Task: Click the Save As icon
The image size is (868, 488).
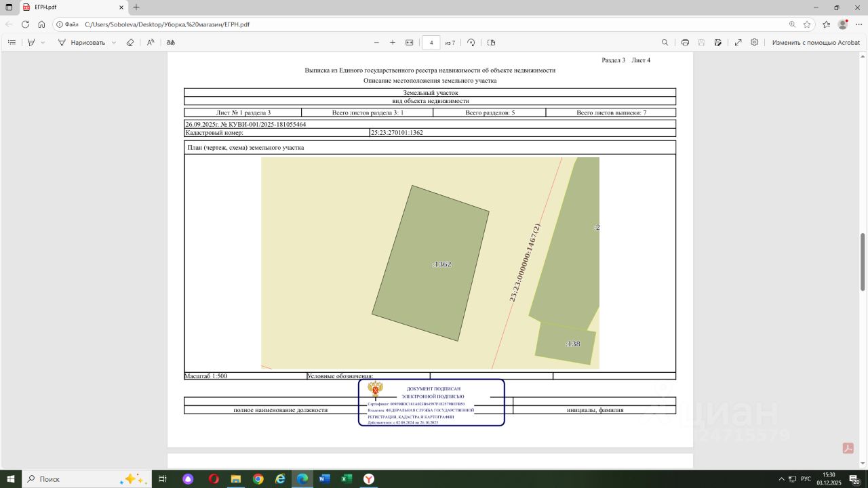Action: pos(717,42)
